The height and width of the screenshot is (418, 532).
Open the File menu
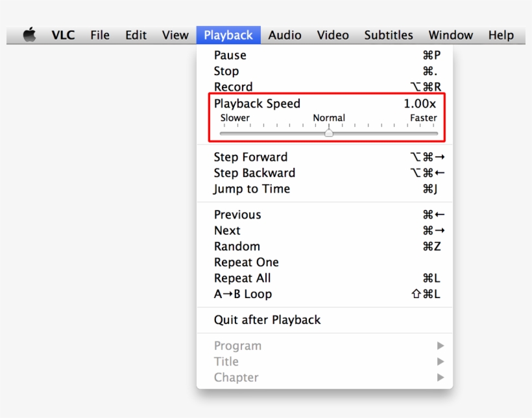tap(99, 35)
